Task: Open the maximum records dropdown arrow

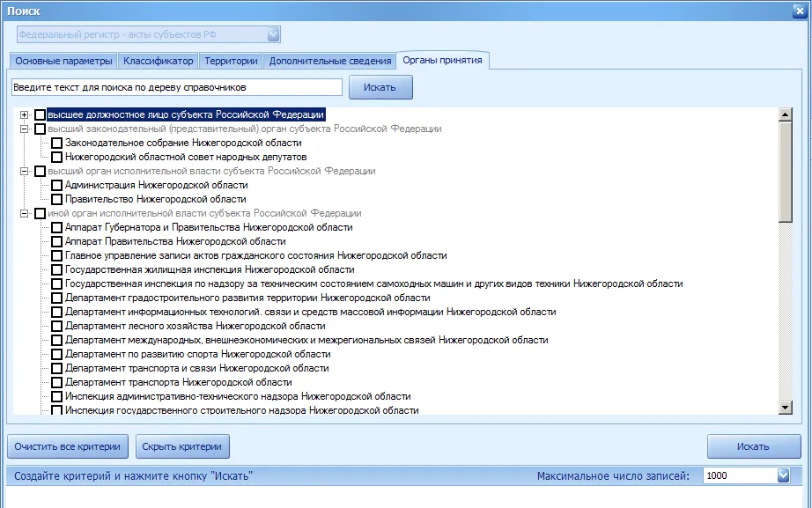Action: coord(784,475)
